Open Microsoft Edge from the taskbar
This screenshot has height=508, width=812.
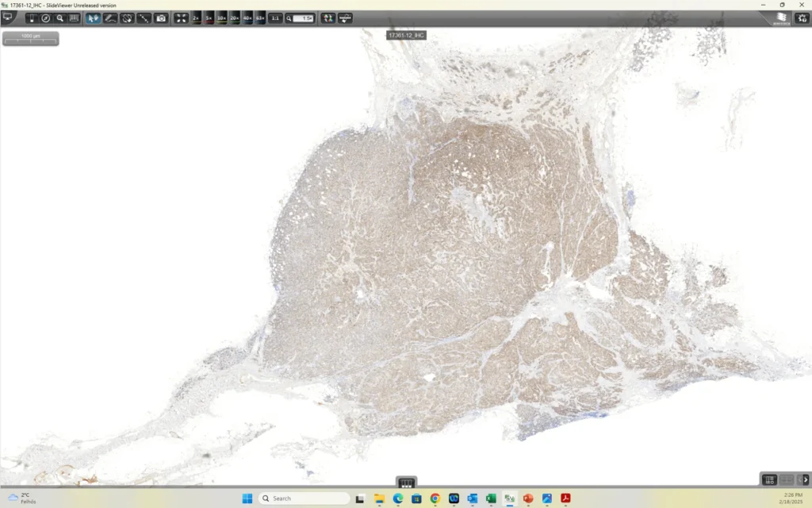pos(398,498)
